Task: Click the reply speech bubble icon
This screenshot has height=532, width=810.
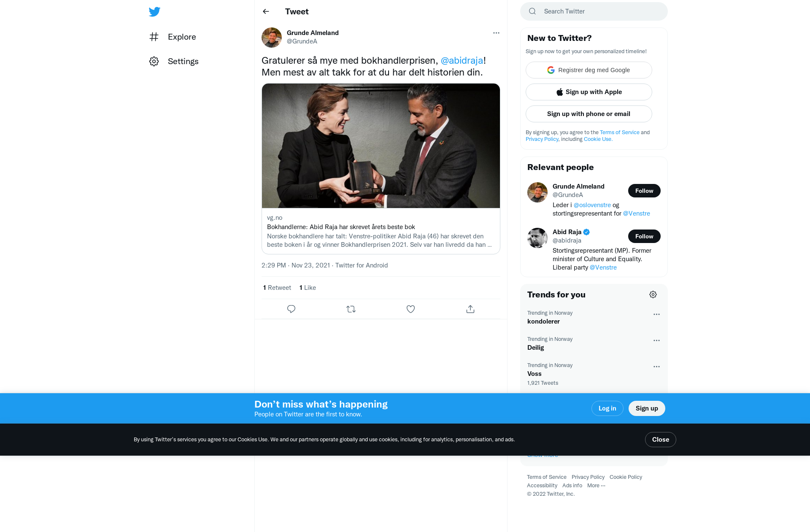Action: (x=291, y=309)
